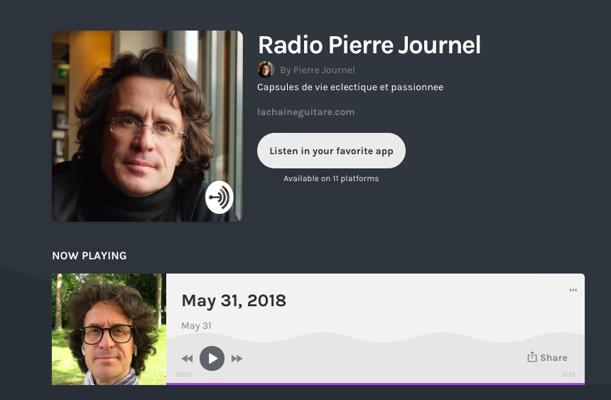Click the Available on 11 platforms text
Screen dimensions: 611x400
pos(331,179)
